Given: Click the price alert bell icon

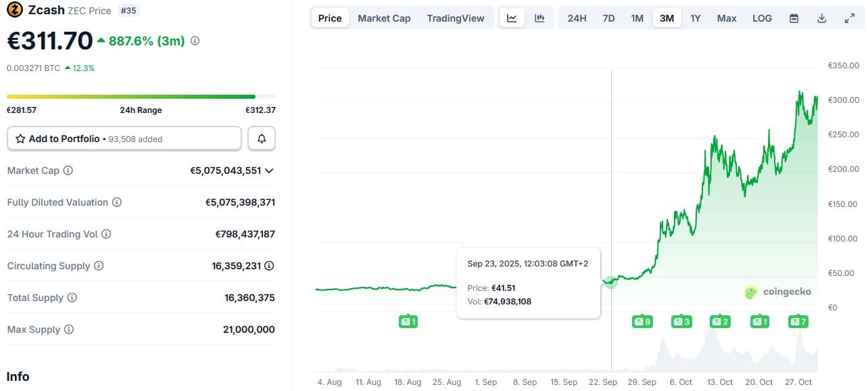Looking at the screenshot, I should pyautogui.click(x=262, y=139).
